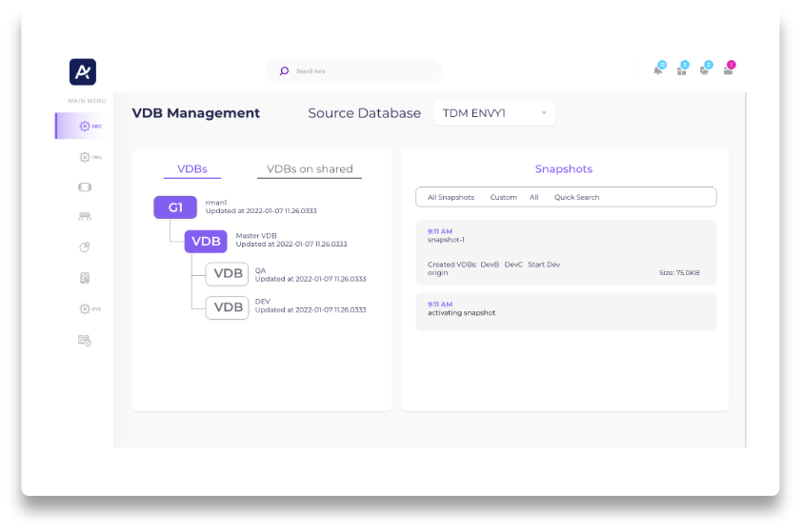Screen dimensions: 802x532
Task: Click the rounded rectangle sidebar icon
Action: pos(85,187)
